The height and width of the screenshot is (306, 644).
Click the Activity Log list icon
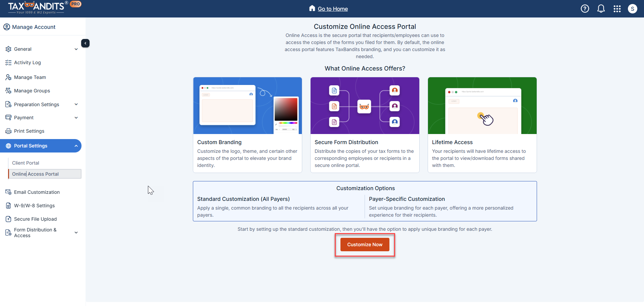(8, 62)
